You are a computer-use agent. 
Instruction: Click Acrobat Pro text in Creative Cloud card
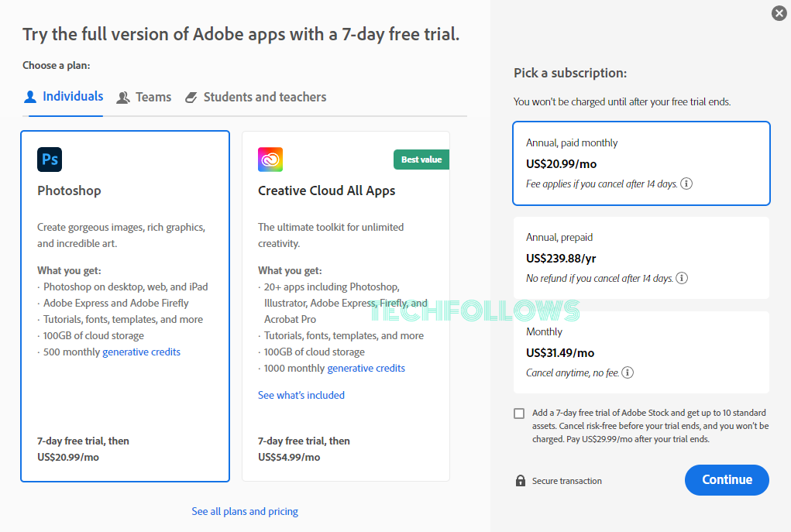[290, 320]
